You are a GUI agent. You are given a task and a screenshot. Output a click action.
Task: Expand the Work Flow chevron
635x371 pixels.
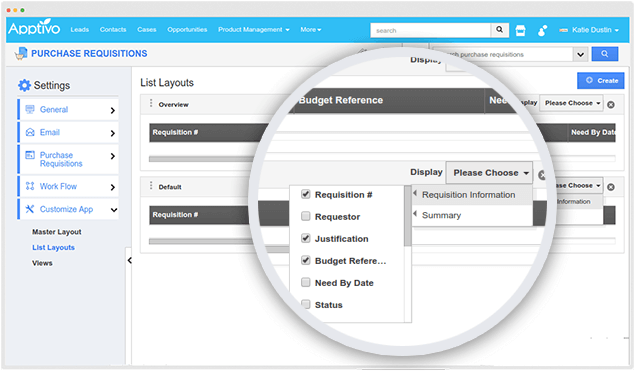(x=113, y=187)
